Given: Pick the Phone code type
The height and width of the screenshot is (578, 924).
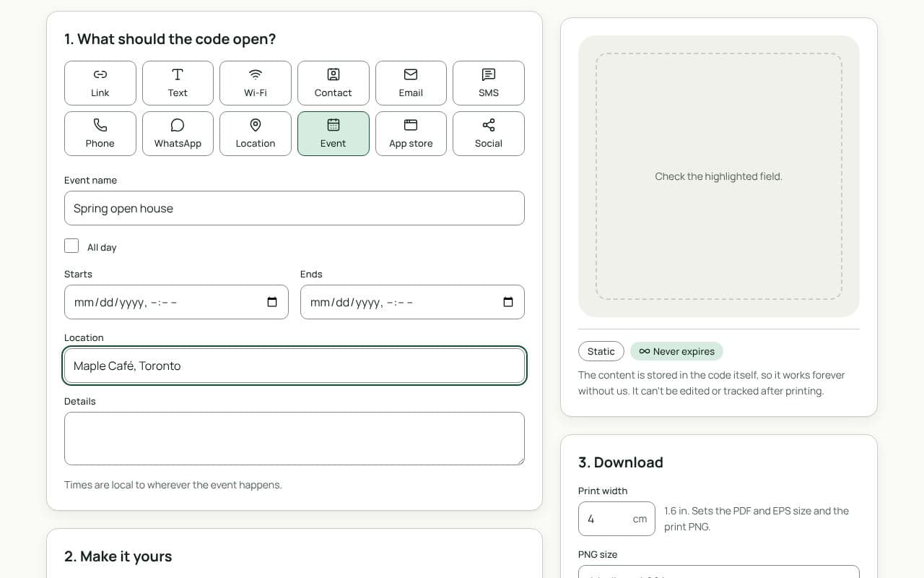Looking at the screenshot, I should point(100,134).
